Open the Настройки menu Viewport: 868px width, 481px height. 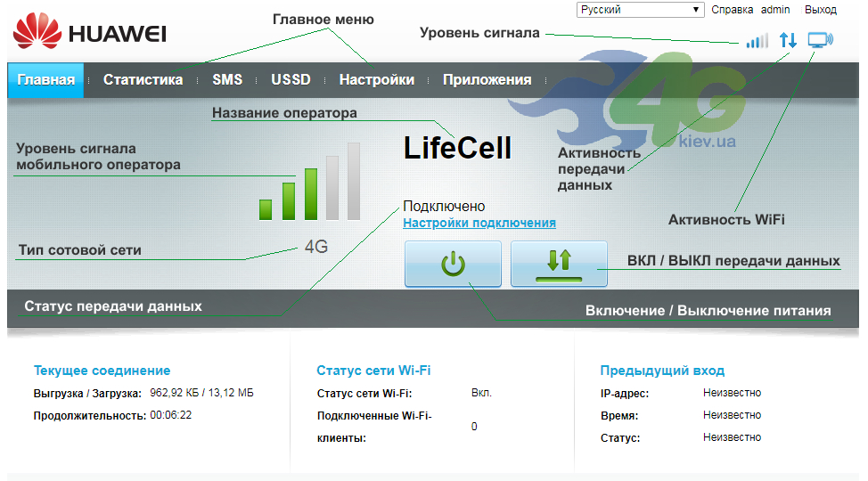(x=377, y=79)
